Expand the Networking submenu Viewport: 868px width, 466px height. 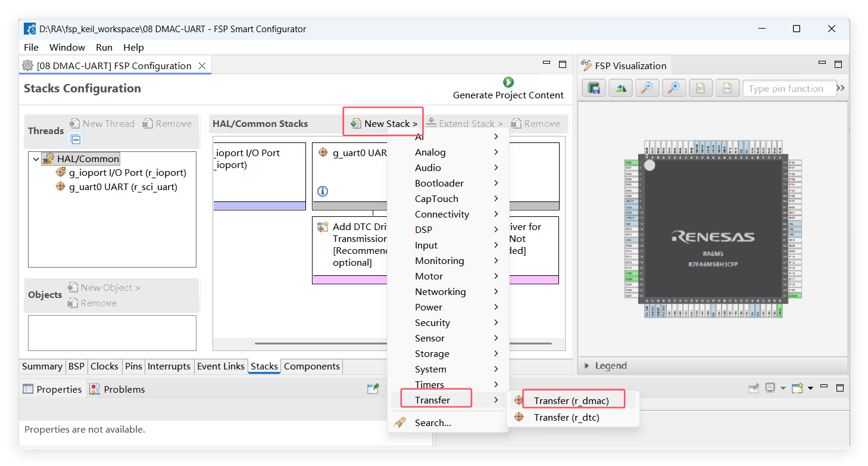(448, 291)
